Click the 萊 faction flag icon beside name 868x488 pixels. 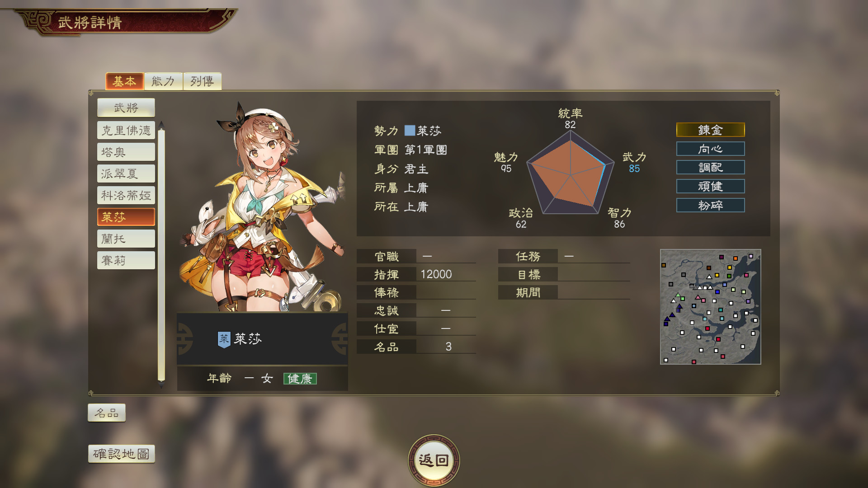click(x=224, y=339)
